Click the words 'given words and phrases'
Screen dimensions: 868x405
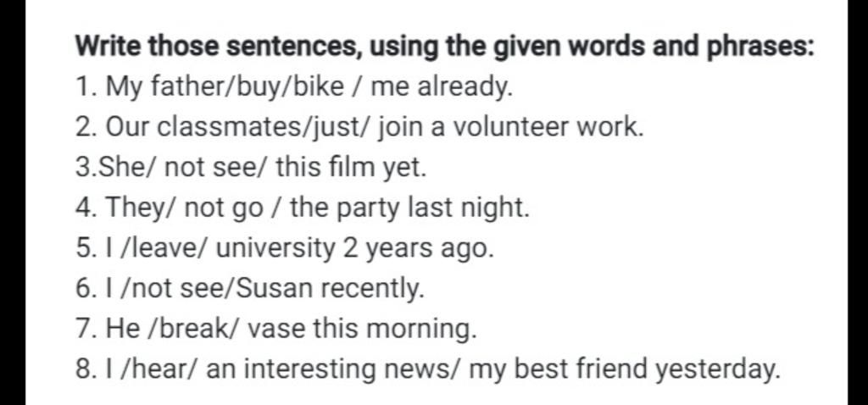(x=654, y=47)
